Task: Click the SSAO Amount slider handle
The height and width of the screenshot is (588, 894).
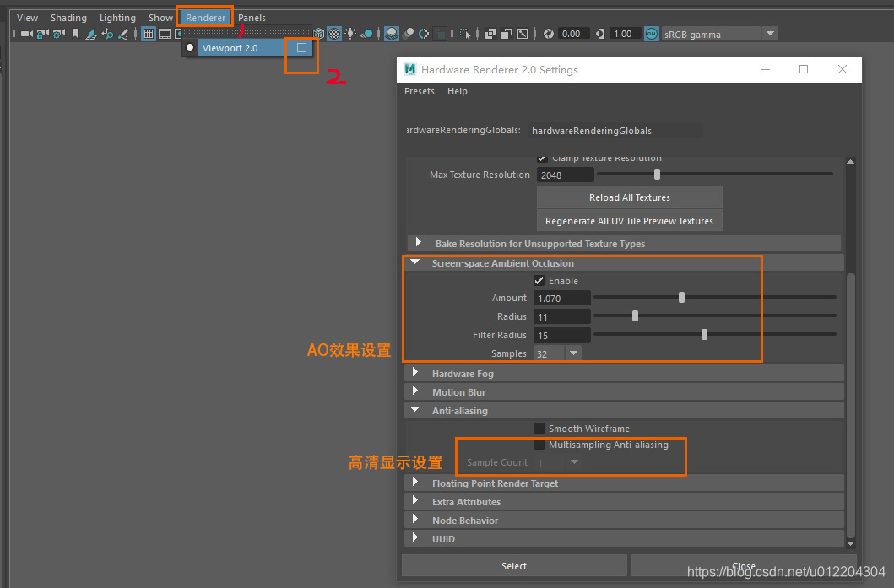Action: [681, 297]
